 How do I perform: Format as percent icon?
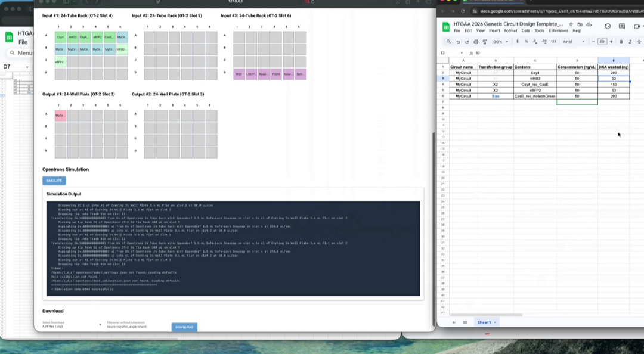pos(526,42)
